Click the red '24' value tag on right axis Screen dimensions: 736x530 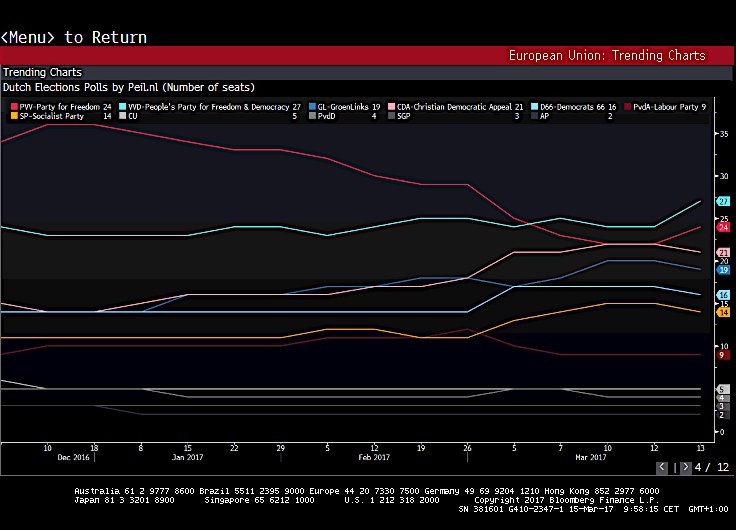pos(723,227)
